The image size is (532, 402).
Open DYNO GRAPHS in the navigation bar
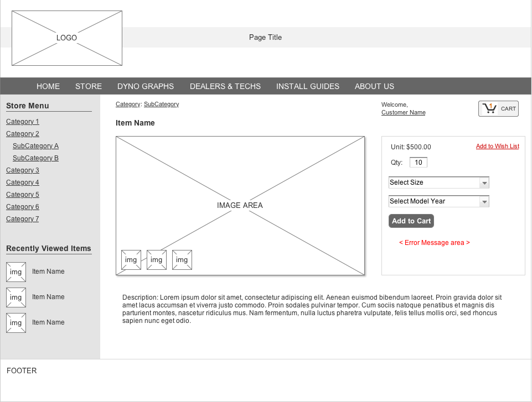tap(146, 86)
